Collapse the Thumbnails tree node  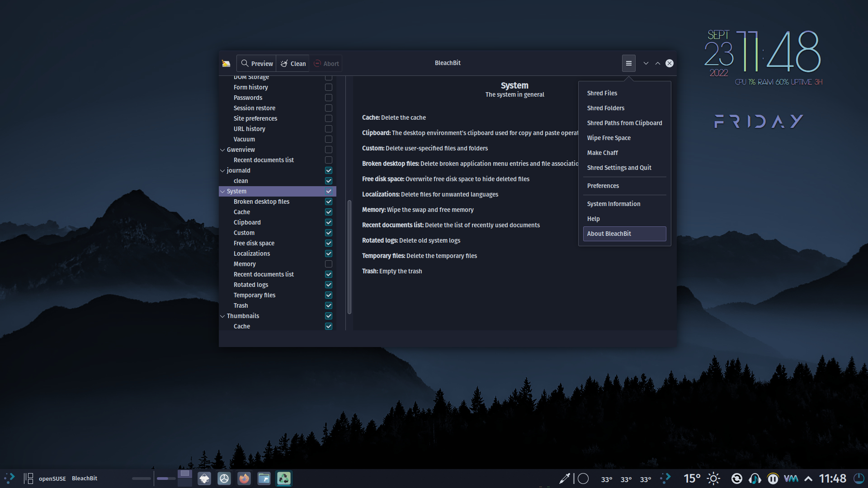222,316
